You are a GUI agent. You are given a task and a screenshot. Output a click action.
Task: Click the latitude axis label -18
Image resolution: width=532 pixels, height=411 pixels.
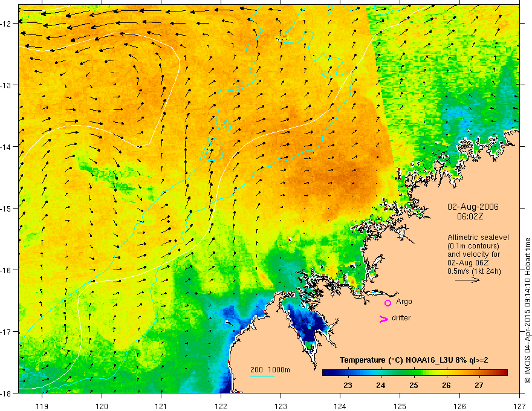pos(7,393)
